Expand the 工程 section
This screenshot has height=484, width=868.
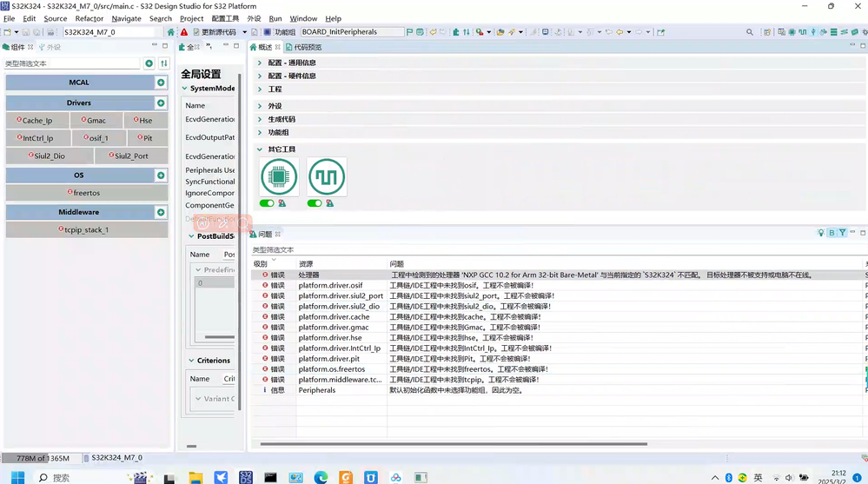coord(259,90)
